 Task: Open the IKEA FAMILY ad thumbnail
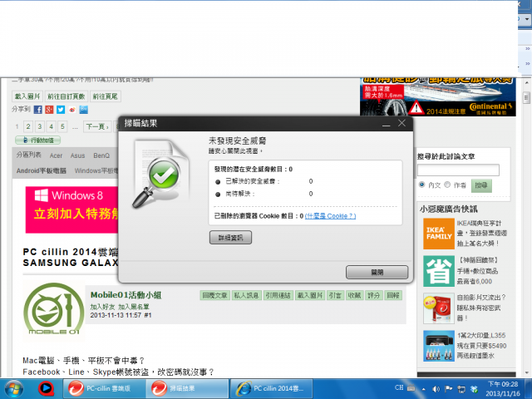(439, 234)
